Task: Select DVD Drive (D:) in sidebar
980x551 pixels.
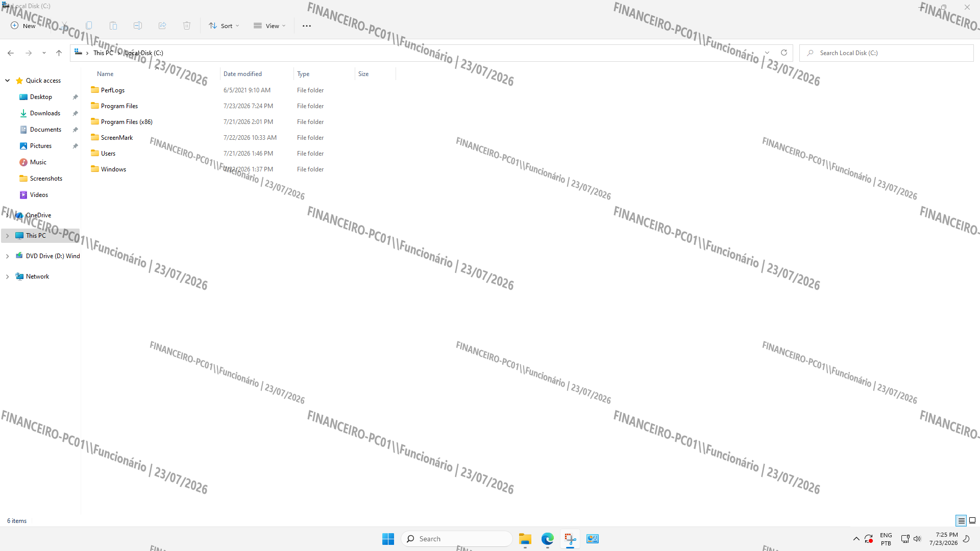Action: (53, 256)
